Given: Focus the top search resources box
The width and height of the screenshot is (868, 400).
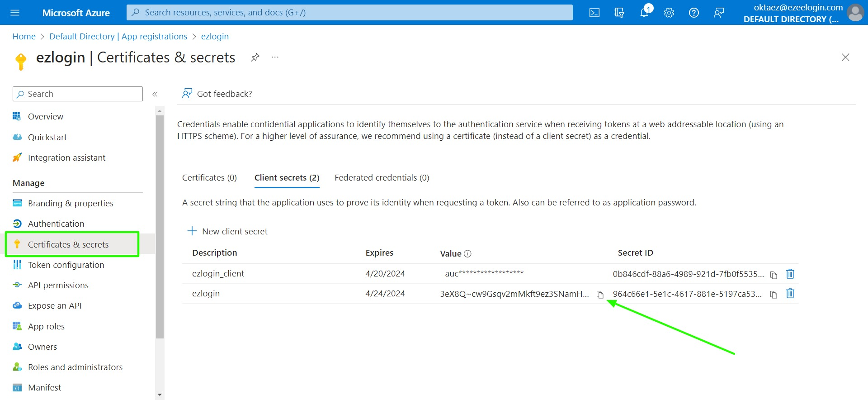Looking at the screenshot, I should click(349, 13).
